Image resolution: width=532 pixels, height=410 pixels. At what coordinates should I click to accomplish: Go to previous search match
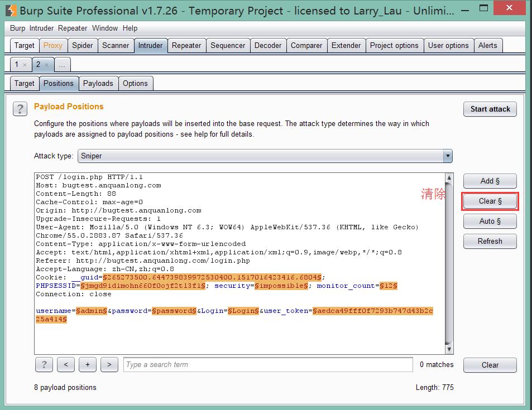point(66,365)
